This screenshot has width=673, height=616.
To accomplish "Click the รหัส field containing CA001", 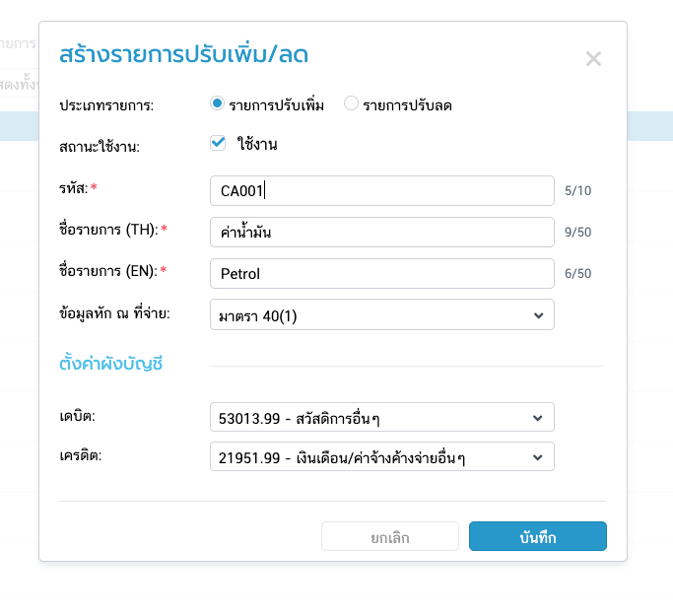I will point(382,190).
